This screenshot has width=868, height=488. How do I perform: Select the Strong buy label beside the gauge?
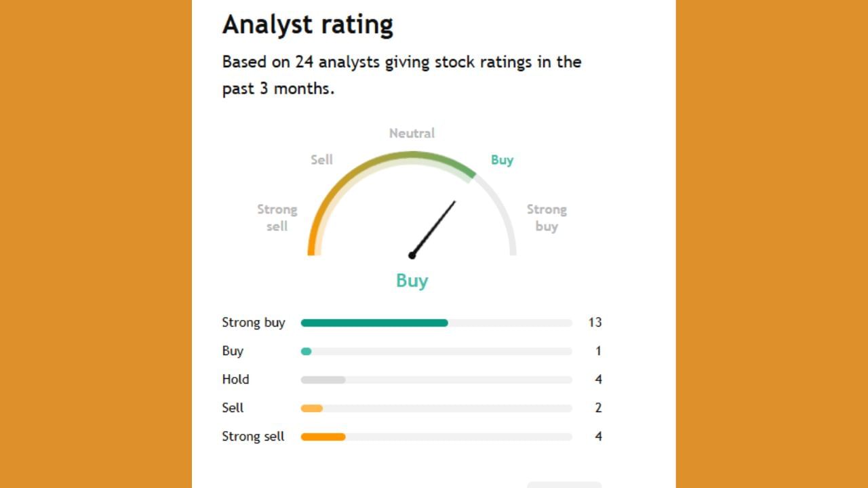[547, 218]
